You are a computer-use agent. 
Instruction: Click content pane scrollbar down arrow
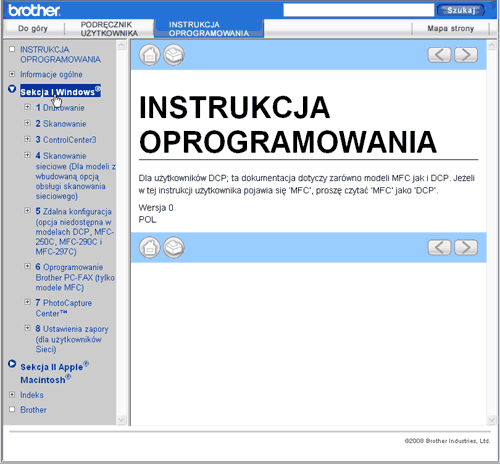492,420
